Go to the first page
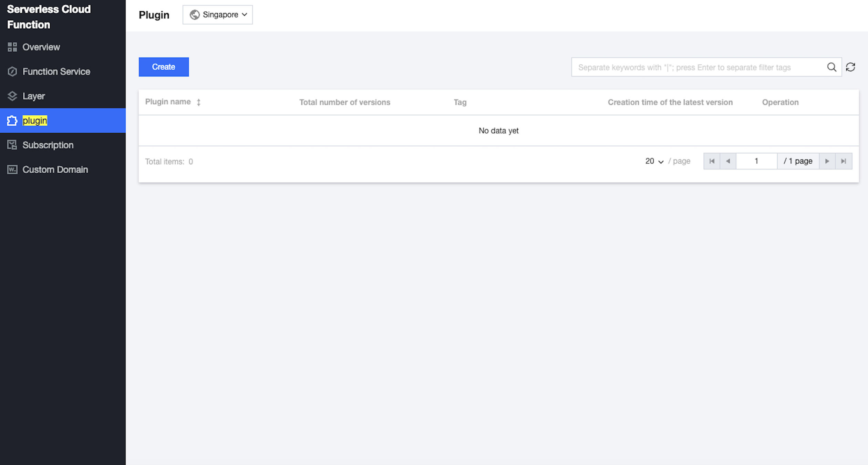Viewport: 868px width, 465px height. tap(712, 161)
